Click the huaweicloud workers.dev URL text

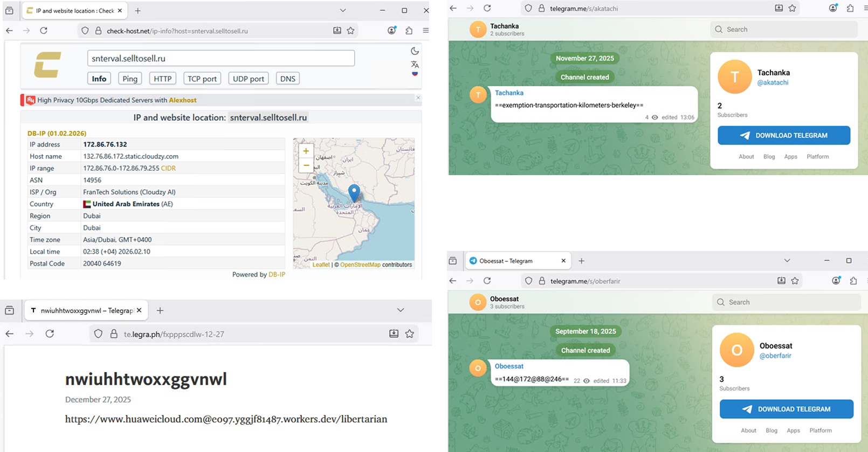tap(226, 419)
